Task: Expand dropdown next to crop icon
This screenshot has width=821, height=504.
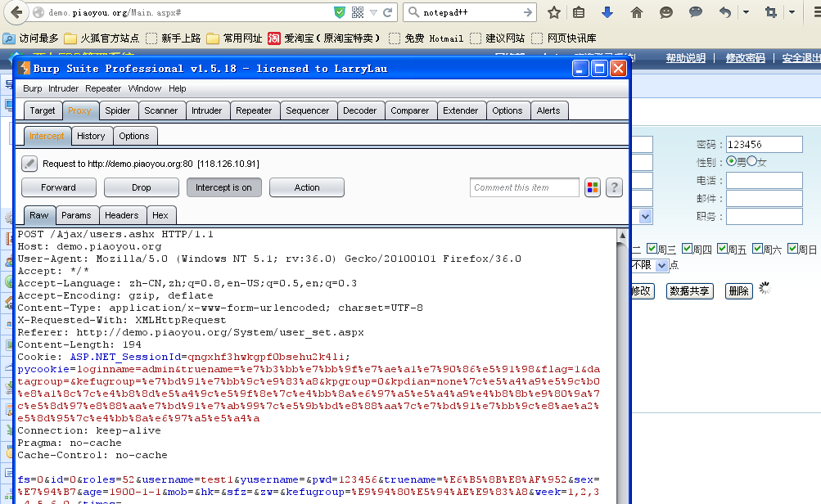Action: coord(792,12)
